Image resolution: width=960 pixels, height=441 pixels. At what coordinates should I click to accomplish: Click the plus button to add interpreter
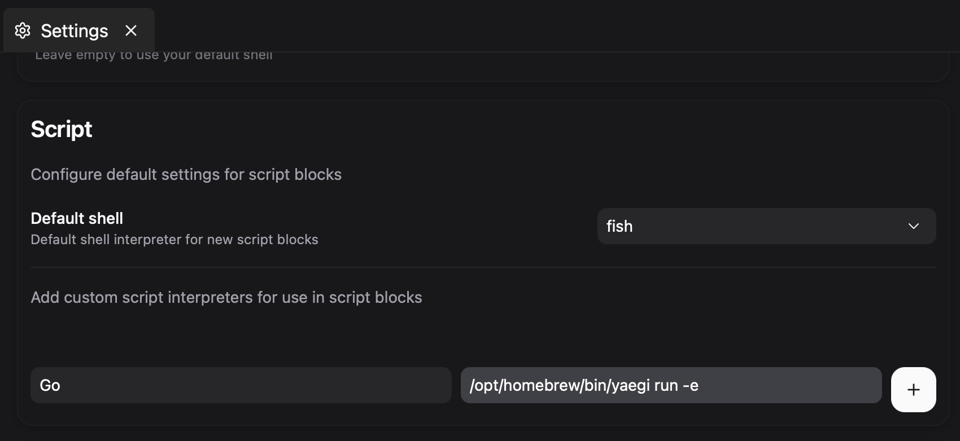pyautogui.click(x=913, y=390)
